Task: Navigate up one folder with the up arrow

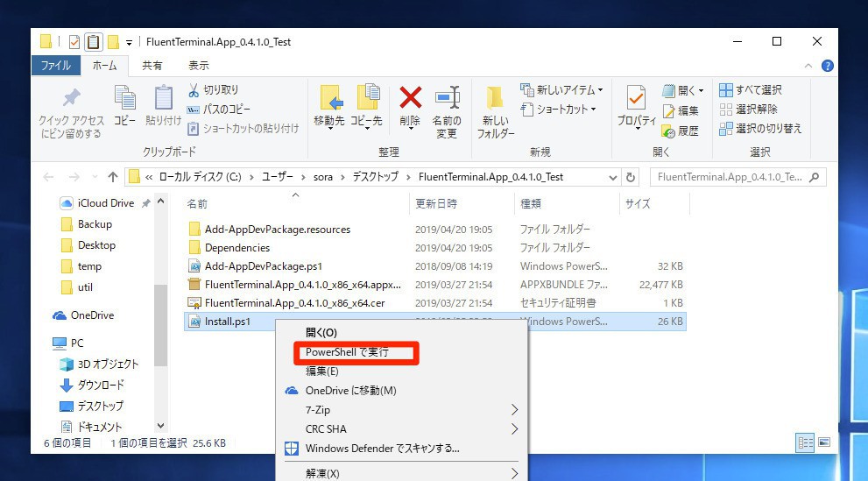Action: (113, 177)
